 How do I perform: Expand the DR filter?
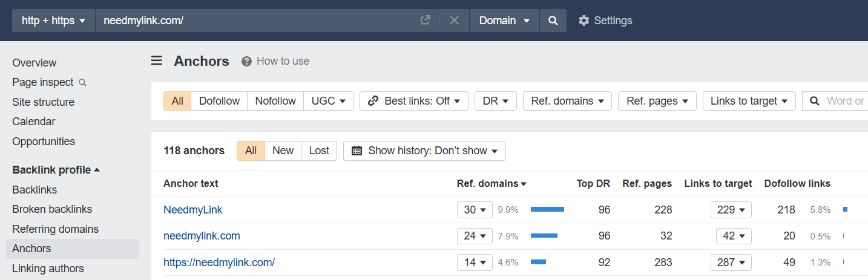[495, 101]
